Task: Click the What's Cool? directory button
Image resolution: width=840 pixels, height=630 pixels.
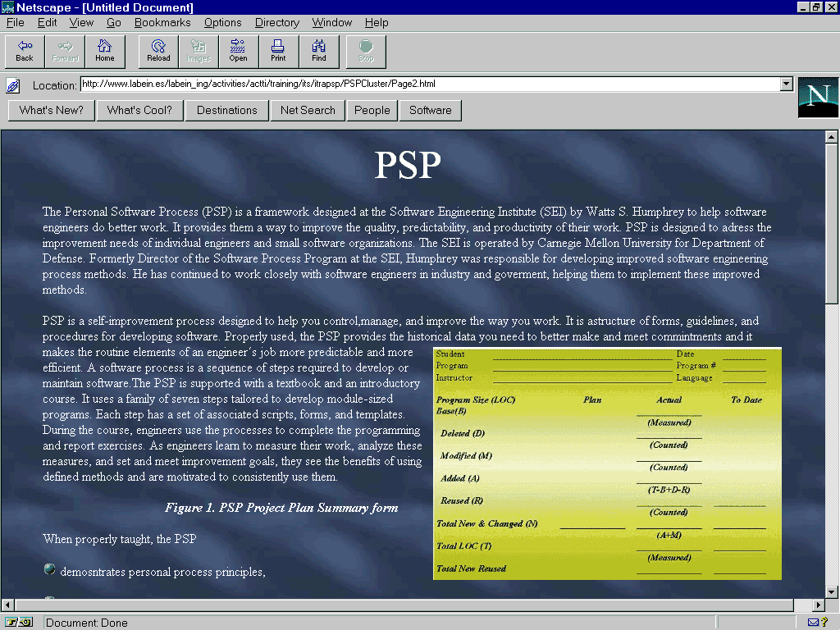Action: (139, 111)
